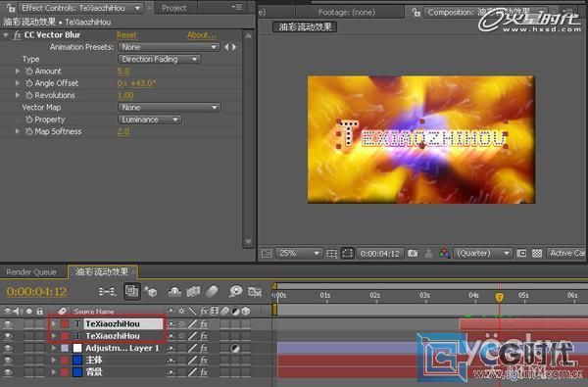Toggle the transparency grid in viewer
This screenshot has width=588, height=387.
537,254
